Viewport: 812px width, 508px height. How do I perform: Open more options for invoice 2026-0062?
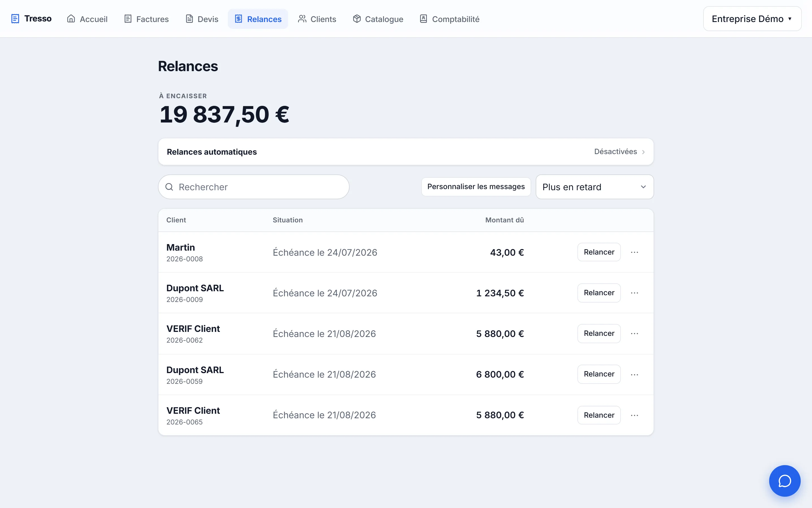[x=634, y=334]
